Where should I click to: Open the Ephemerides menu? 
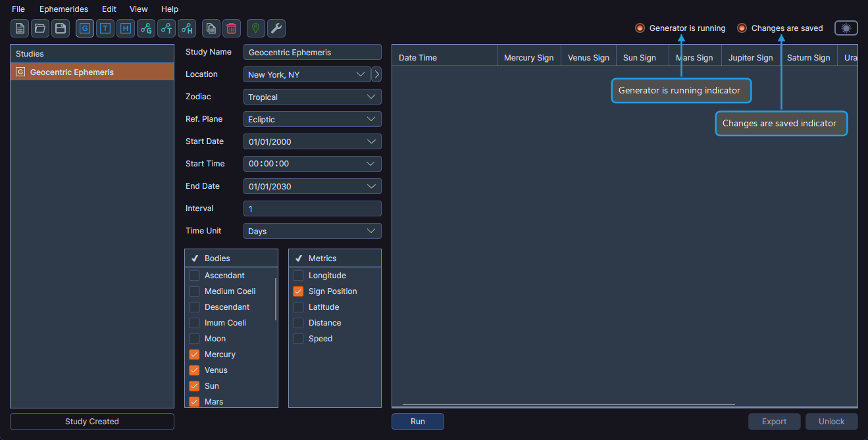[x=63, y=9]
